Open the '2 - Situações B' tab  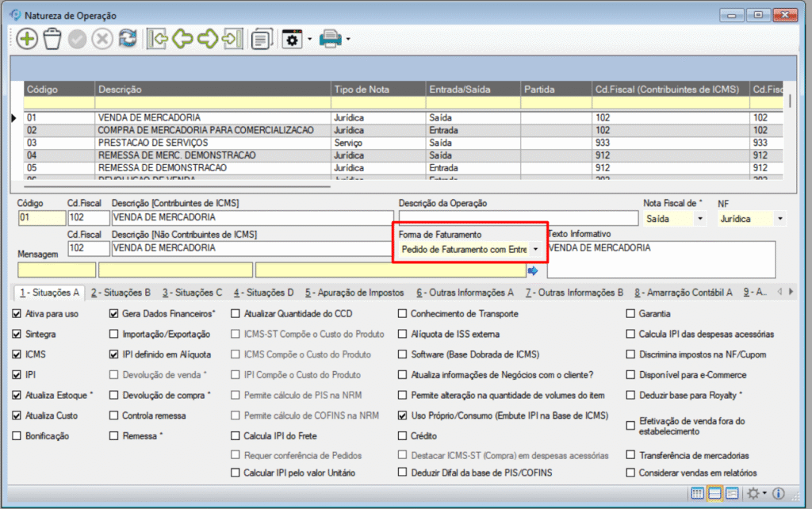121,292
